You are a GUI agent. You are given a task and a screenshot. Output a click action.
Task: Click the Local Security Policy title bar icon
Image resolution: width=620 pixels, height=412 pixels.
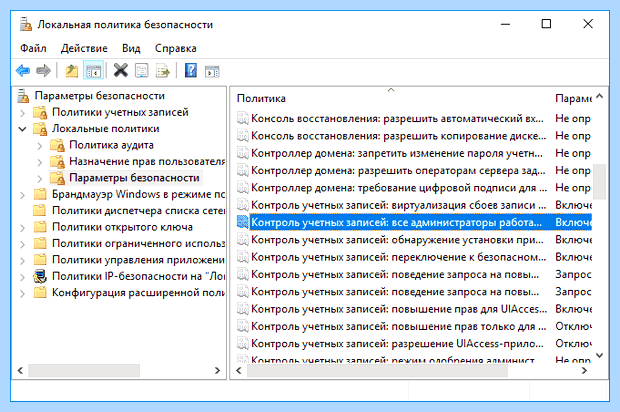pos(26,25)
